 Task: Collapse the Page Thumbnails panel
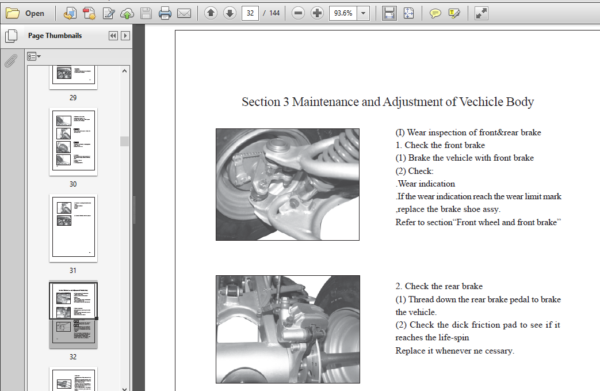113,36
